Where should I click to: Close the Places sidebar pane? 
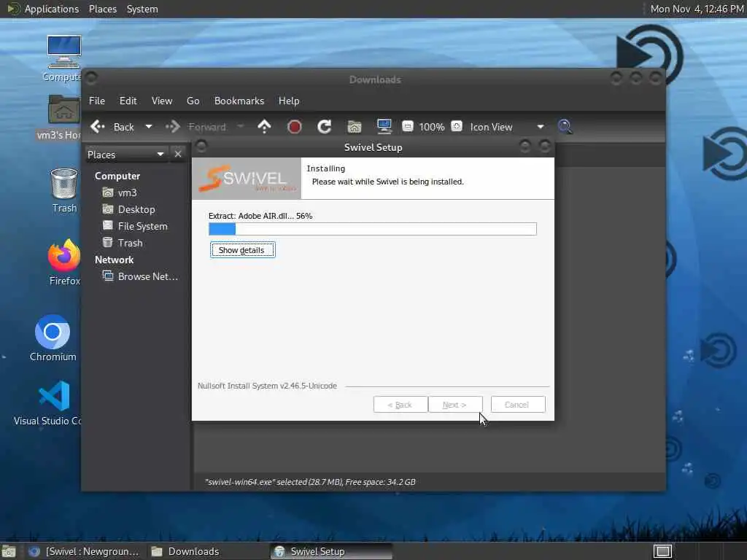(178, 155)
